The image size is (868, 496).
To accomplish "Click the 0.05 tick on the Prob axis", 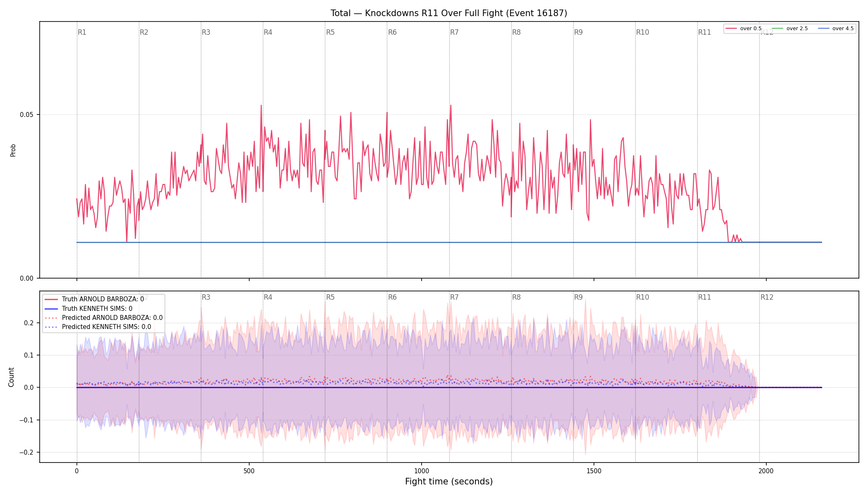I will (x=26, y=115).
